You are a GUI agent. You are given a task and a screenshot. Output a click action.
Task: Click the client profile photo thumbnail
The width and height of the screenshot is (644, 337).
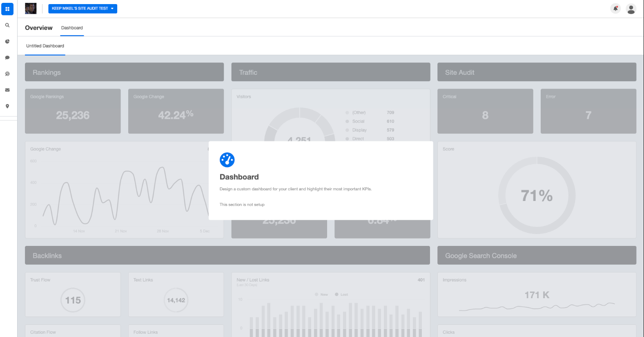click(x=31, y=9)
